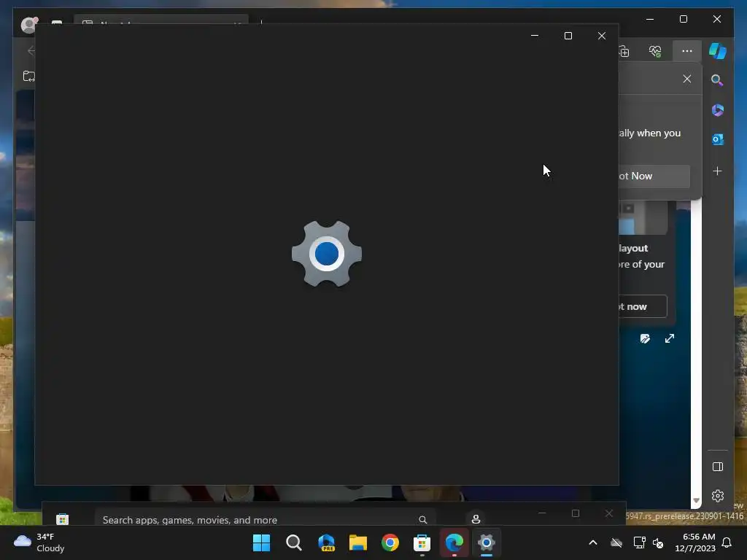The width and height of the screenshot is (747, 560).
Task: Toggle Edge sidebar visibility icon
Action: pos(718,467)
